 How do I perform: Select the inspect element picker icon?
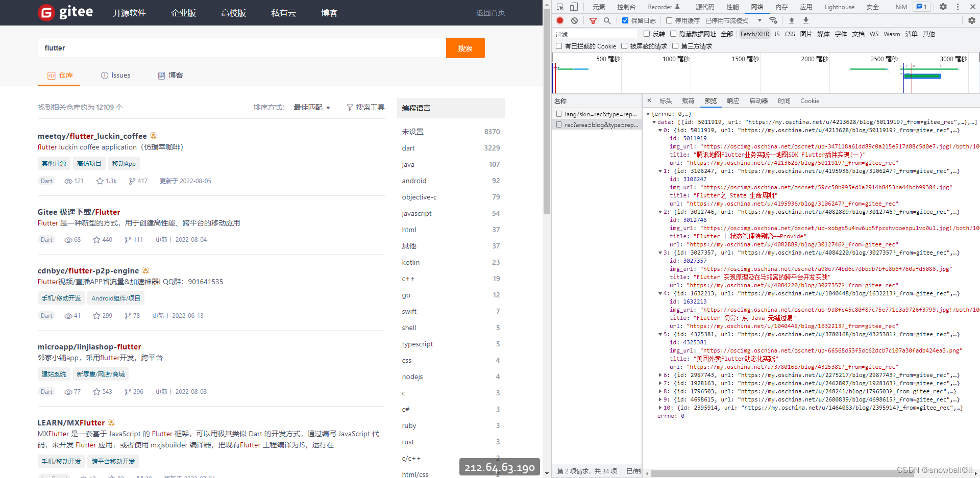tap(560, 7)
